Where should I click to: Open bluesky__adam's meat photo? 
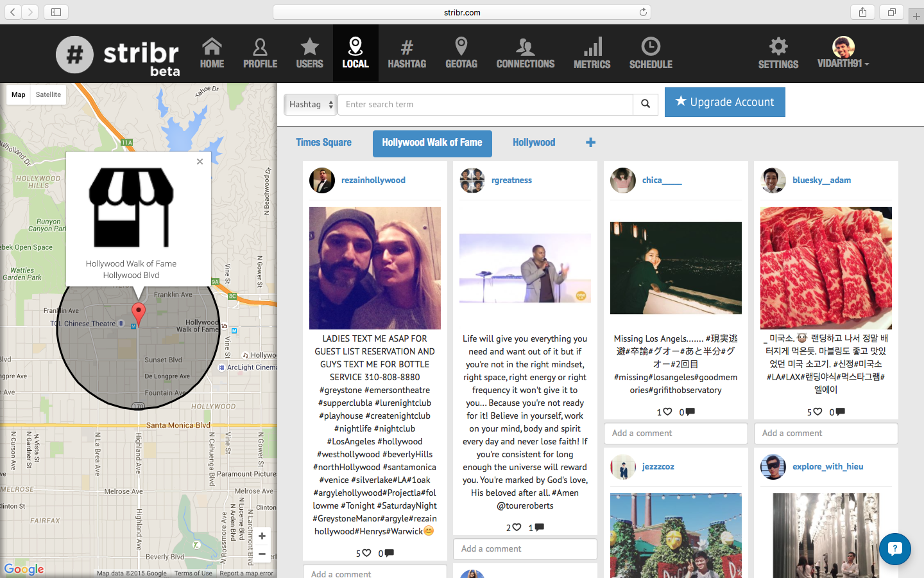pyautogui.click(x=826, y=268)
